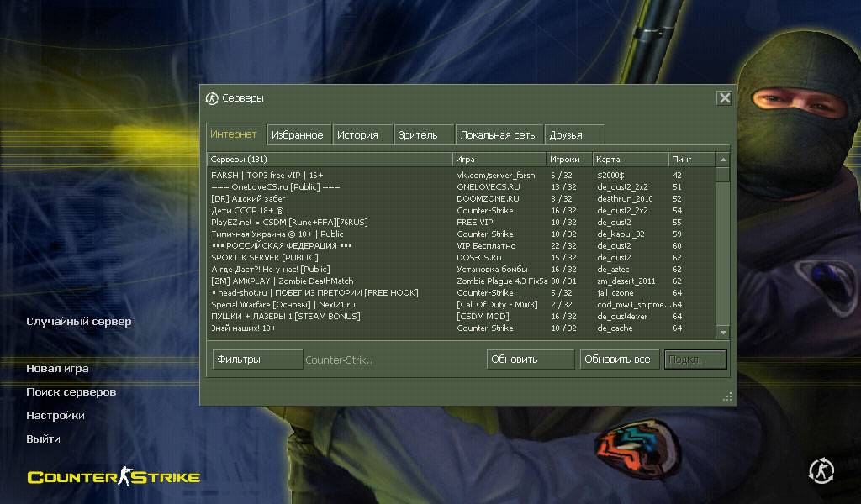Select the FARSH | TOP3 free VIP server row
The width and height of the screenshot is (861, 504).
(462, 176)
